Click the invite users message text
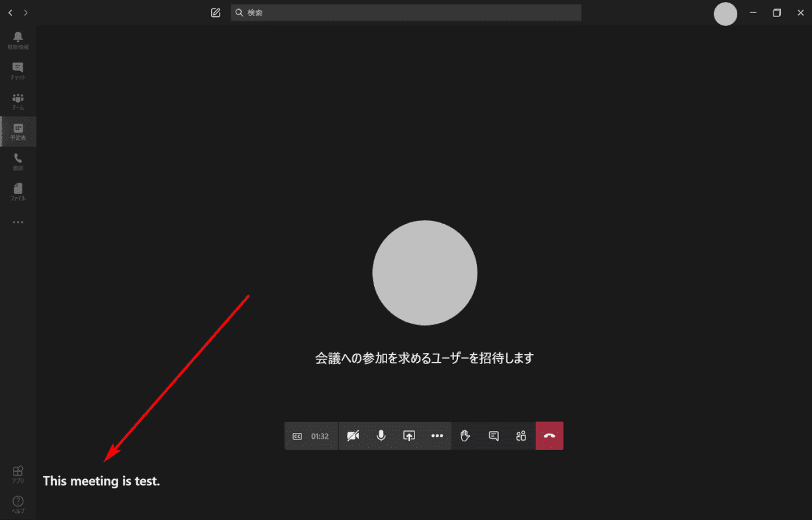 (424, 358)
